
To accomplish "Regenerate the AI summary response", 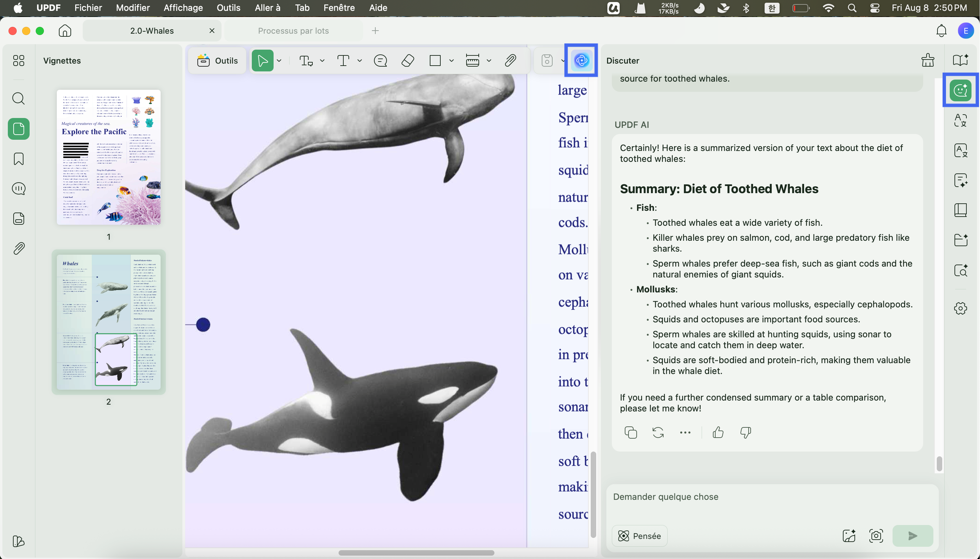I will tap(658, 433).
